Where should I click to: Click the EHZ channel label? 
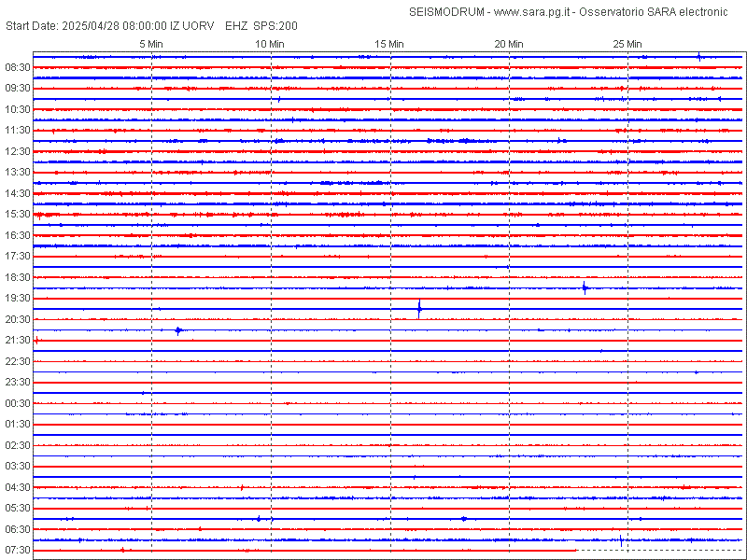coord(236,26)
